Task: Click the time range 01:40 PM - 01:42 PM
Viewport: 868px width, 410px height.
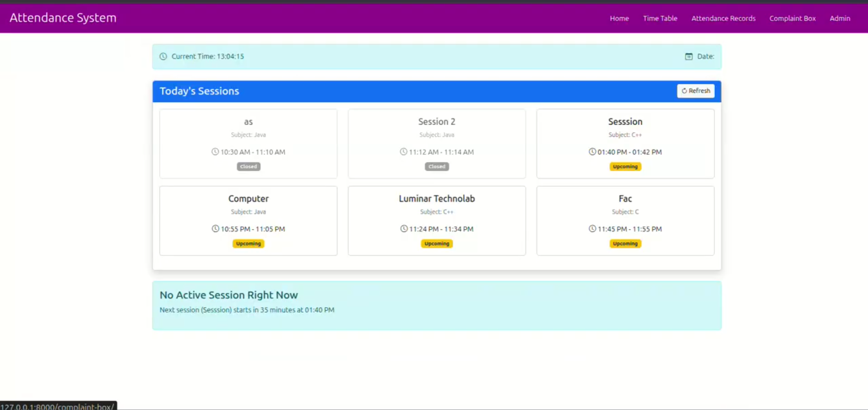Action: pos(629,152)
